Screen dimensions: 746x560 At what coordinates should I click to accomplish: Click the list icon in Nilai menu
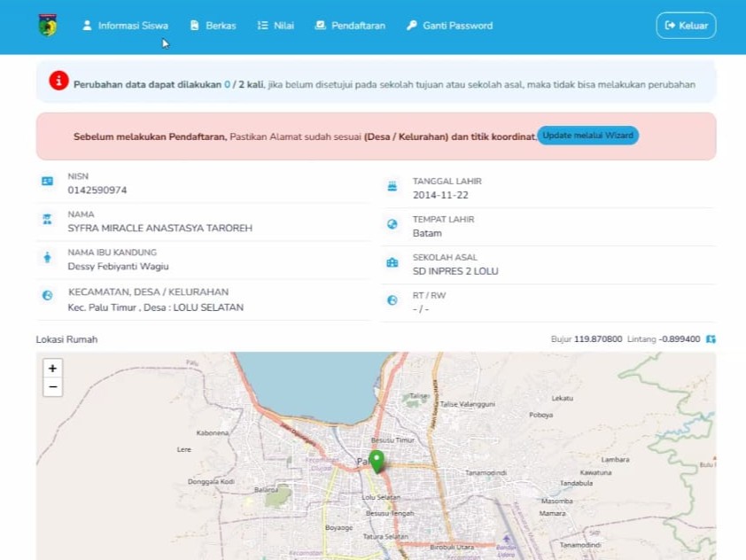tap(262, 26)
